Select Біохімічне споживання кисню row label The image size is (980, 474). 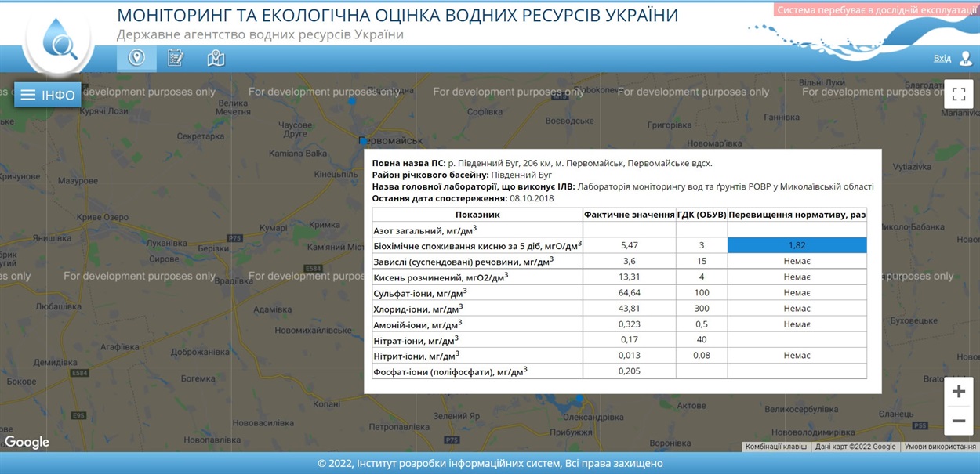477,245
